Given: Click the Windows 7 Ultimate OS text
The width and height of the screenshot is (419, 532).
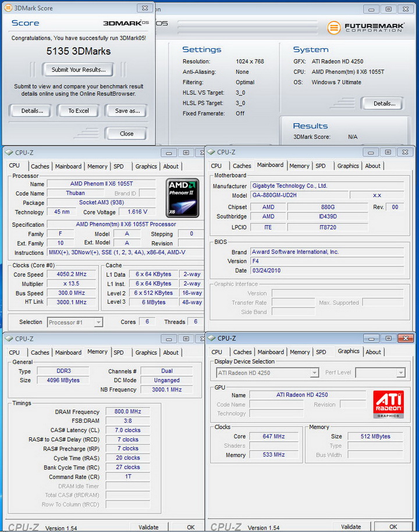Looking at the screenshot, I should [336, 82].
